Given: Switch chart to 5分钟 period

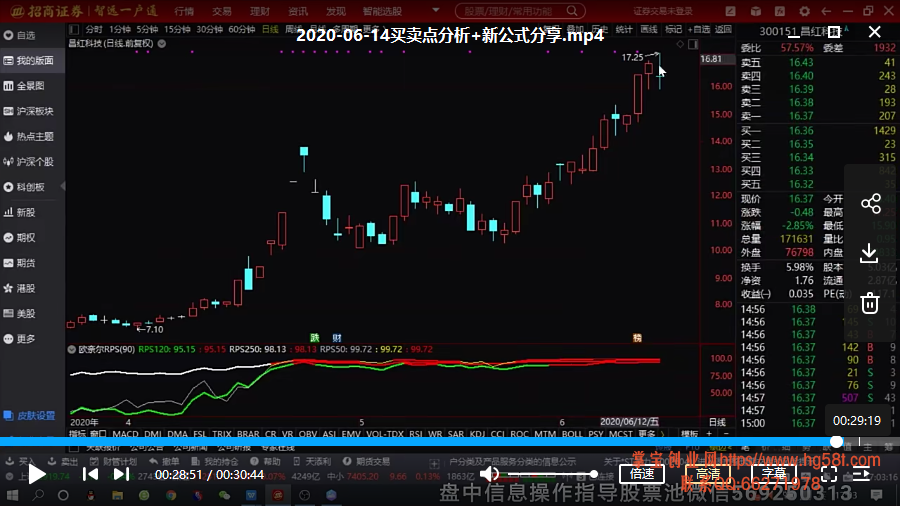Looking at the screenshot, I should (147, 29).
